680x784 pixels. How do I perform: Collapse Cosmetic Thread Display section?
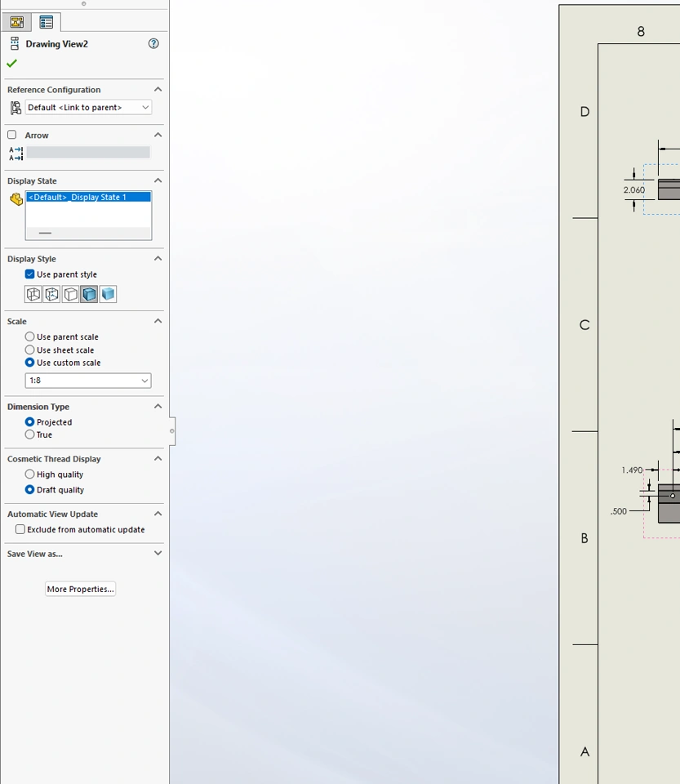(x=158, y=458)
